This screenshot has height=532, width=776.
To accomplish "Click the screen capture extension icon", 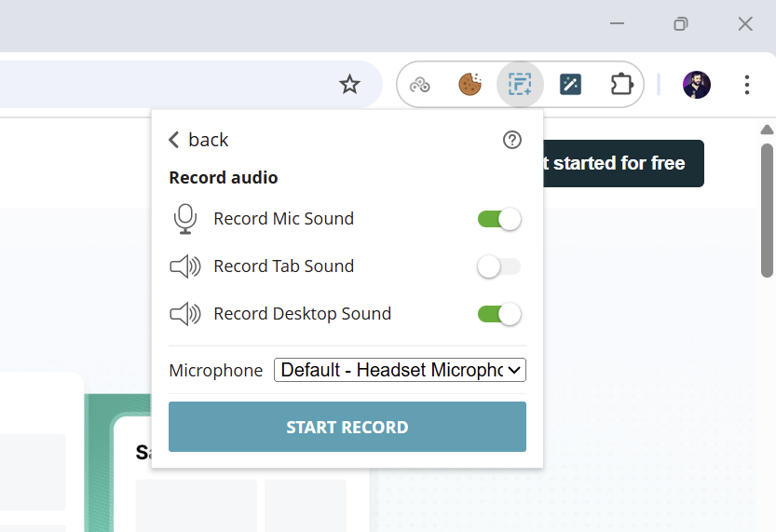I will pyautogui.click(x=520, y=84).
